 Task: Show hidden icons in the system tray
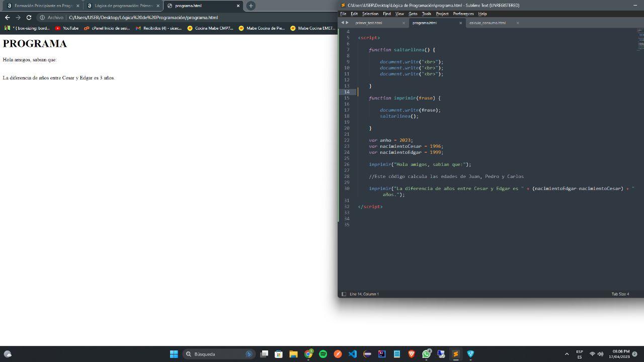[567, 354]
